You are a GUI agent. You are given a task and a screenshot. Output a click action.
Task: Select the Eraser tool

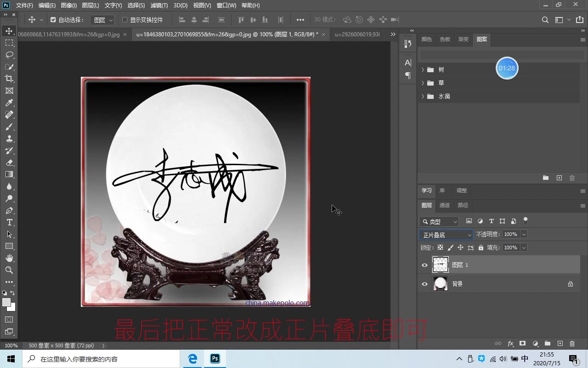pos(9,162)
